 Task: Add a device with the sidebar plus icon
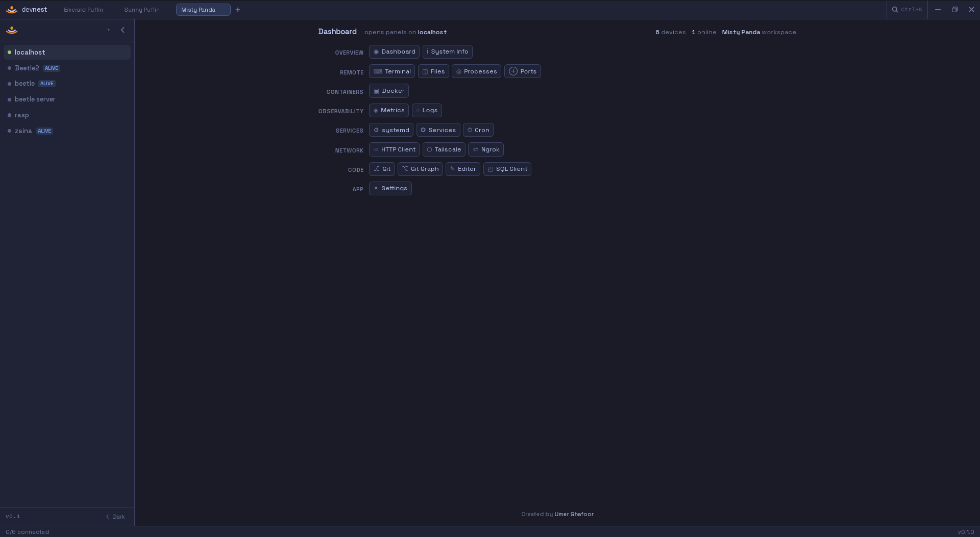point(109,30)
